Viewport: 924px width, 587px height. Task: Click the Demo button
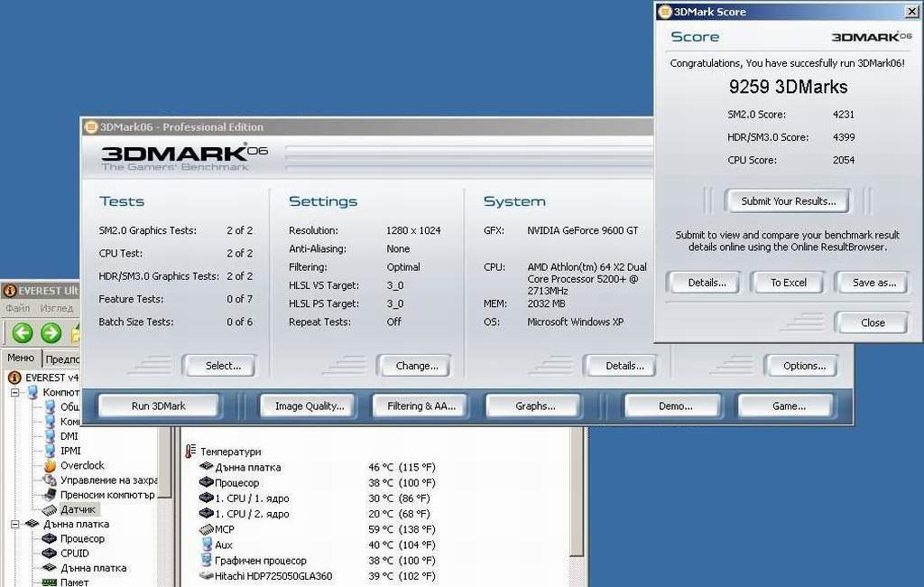click(675, 405)
